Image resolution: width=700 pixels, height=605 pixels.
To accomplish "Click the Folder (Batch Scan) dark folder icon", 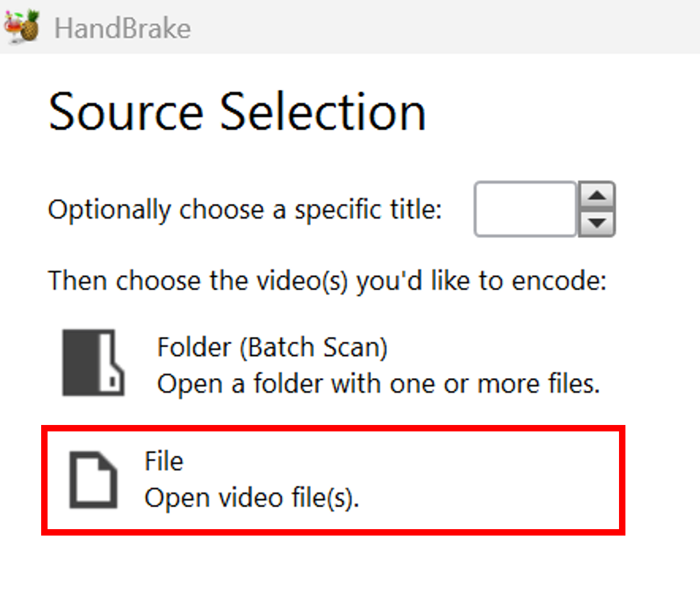I will click(93, 363).
